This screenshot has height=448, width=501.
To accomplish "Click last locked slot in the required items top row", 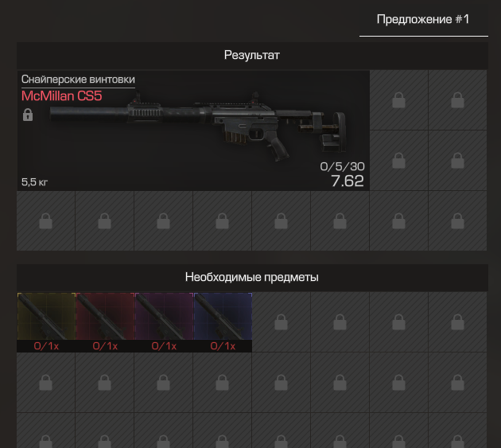I will 457,322.
